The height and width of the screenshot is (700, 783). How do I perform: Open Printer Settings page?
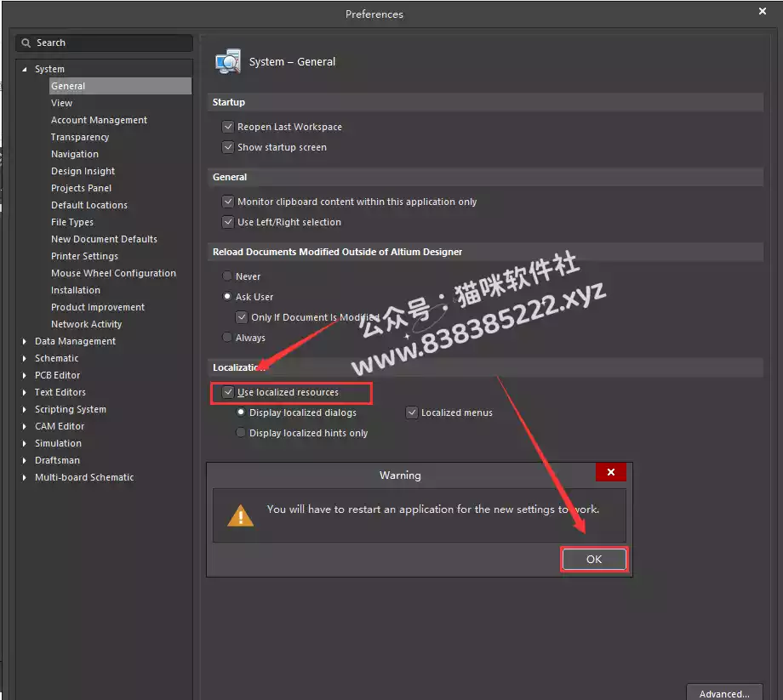coord(84,255)
